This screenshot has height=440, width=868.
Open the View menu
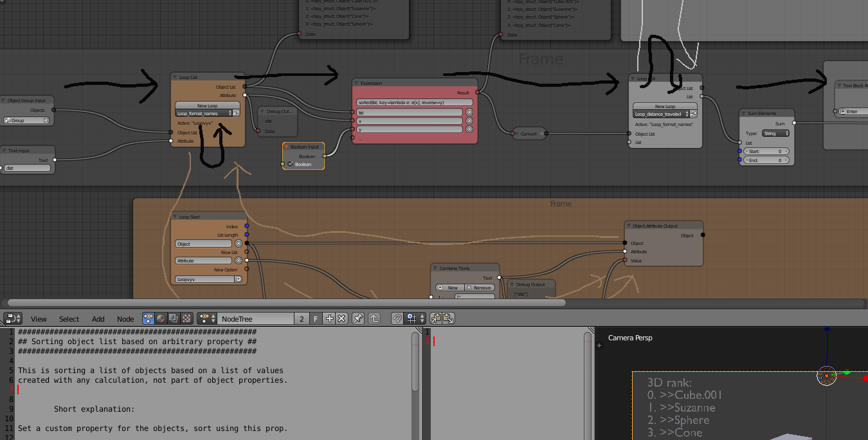(x=39, y=318)
